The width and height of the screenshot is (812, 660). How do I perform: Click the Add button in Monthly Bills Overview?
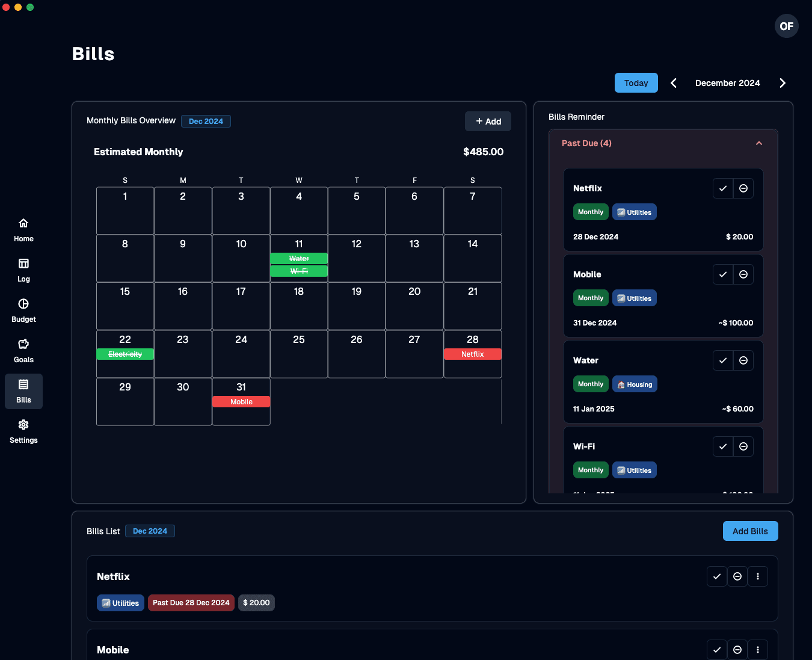[488, 121]
